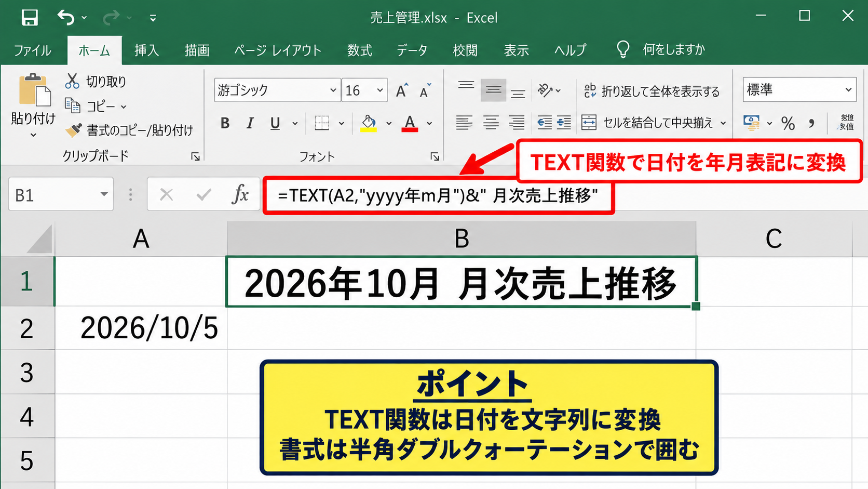The width and height of the screenshot is (868, 489).
Task: Switch to the データ tab
Action: [412, 50]
